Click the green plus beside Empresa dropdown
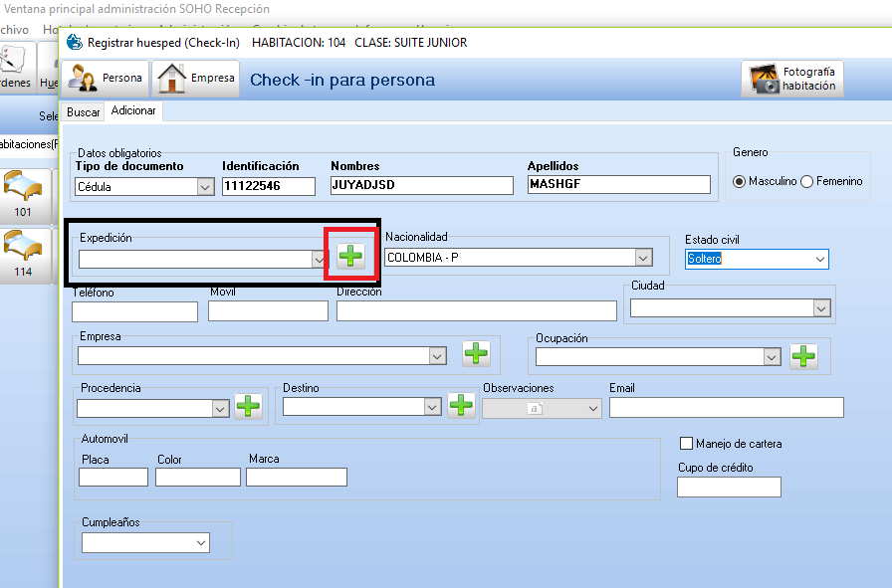The width and height of the screenshot is (892, 588). [476, 354]
